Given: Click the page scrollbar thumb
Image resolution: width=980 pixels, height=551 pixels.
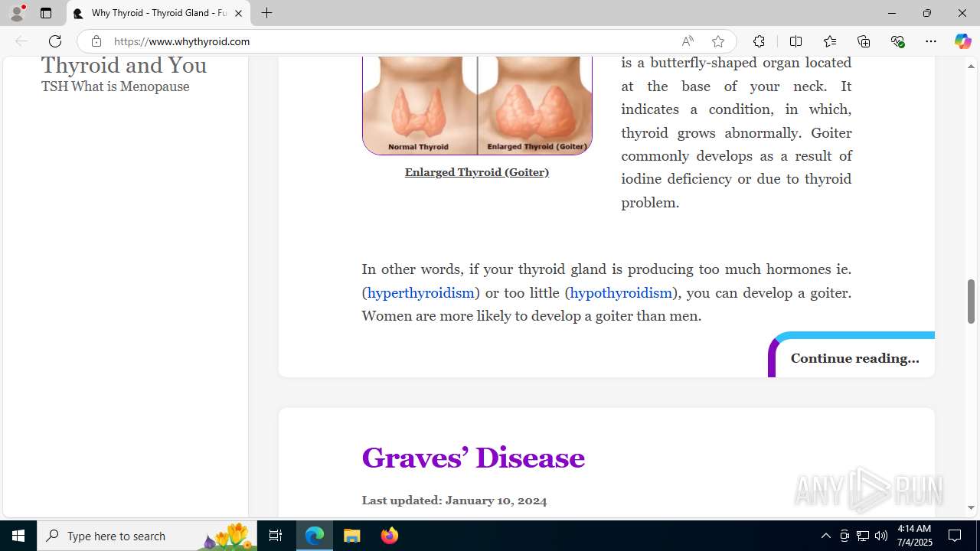Looking at the screenshot, I should click(x=971, y=301).
